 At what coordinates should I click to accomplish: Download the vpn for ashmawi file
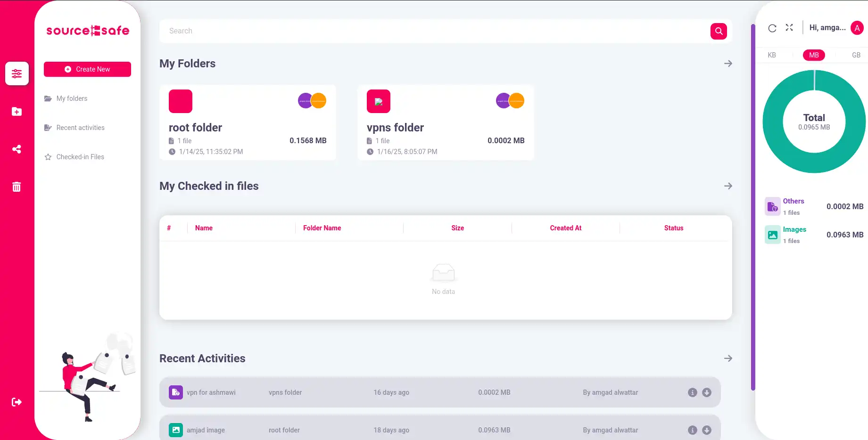(x=707, y=392)
